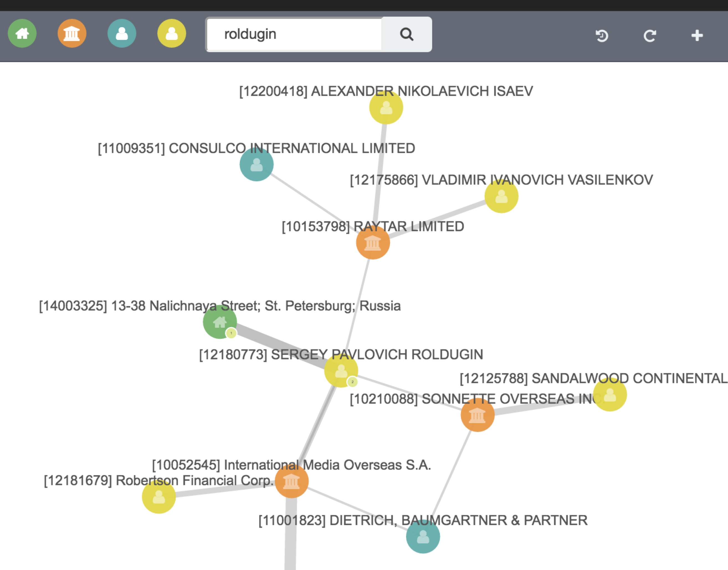Image resolution: width=728 pixels, height=570 pixels.
Task: Click the teal intermediary person filter icon
Action: tap(122, 33)
